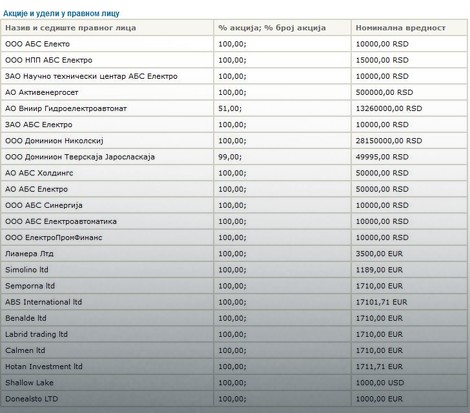
Task: Click the row name 'АО АБС Холдингс'
Action: pos(39,173)
